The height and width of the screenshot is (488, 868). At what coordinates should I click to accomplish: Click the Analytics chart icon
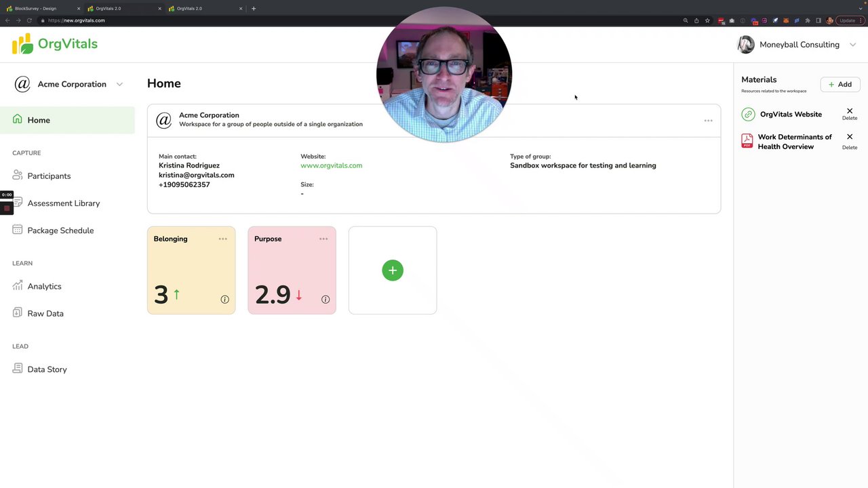click(18, 285)
